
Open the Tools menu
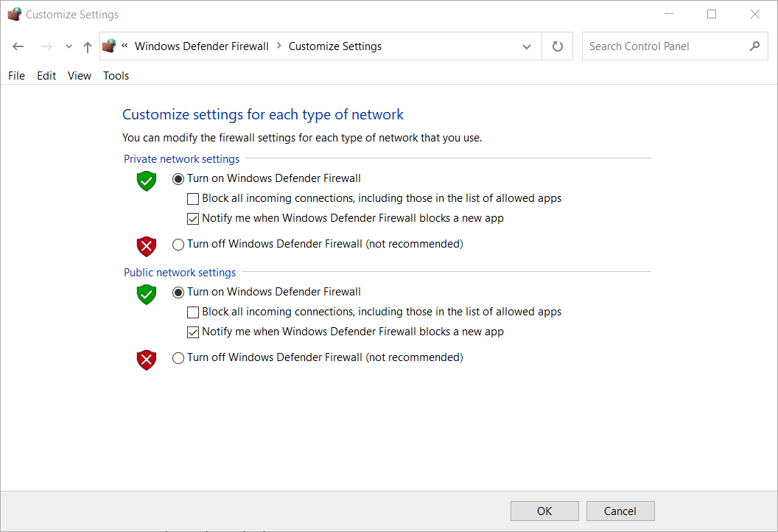coord(116,75)
